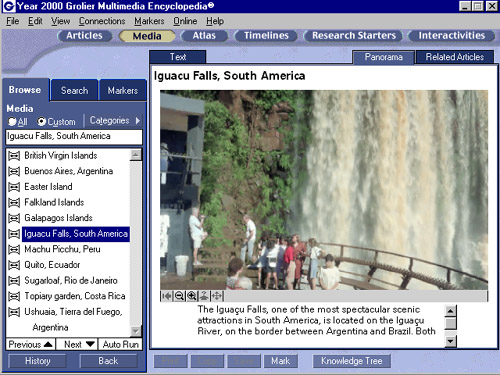This screenshot has width=500, height=375.
Task: Click the History button
Action: pyautogui.click(x=37, y=361)
